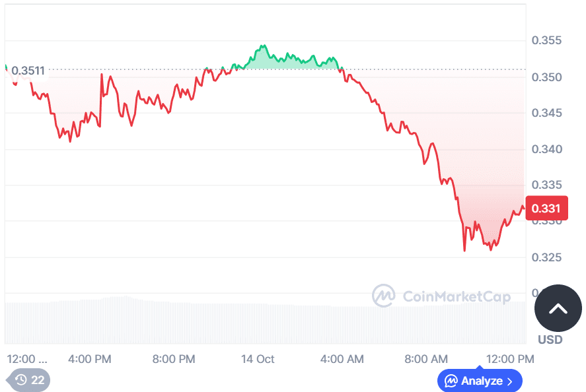Open the Analyze panel
Screen dimensions: 586x392
[480, 381]
